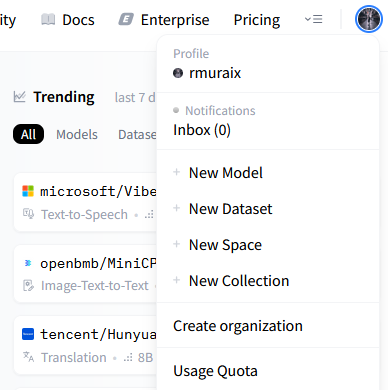Select New Dataset from menu
The image size is (388, 390).
230,209
